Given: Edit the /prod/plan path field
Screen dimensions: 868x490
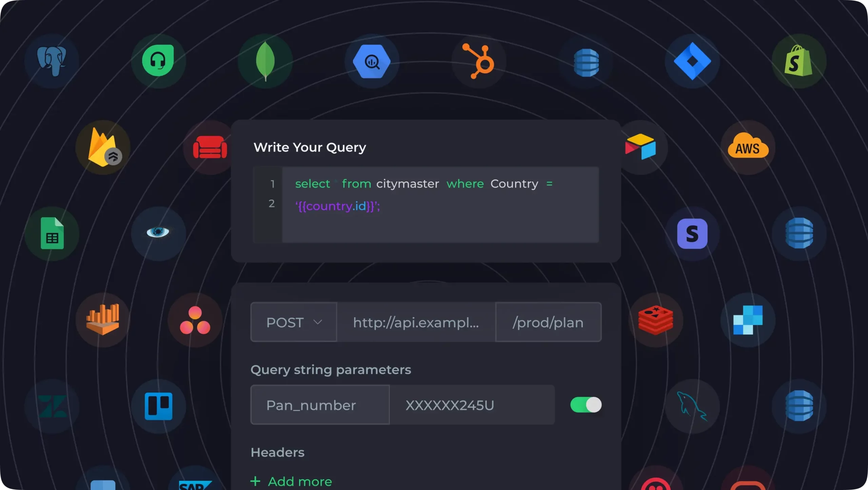Looking at the screenshot, I should [x=548, y=322].
